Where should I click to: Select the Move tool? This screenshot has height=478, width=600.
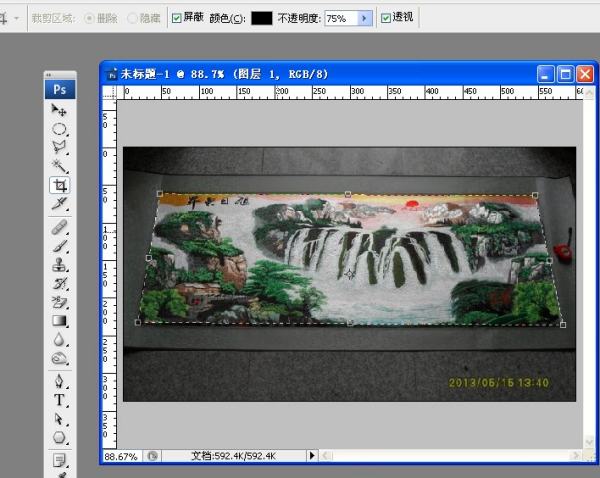pyautogui.click(x=59, y=110)
